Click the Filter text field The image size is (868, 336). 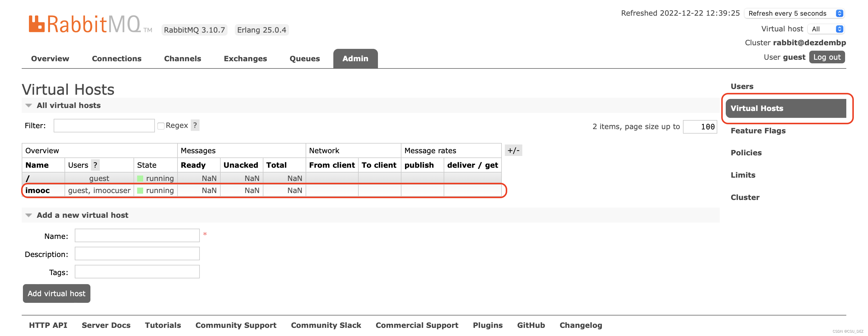coord(104,126)
